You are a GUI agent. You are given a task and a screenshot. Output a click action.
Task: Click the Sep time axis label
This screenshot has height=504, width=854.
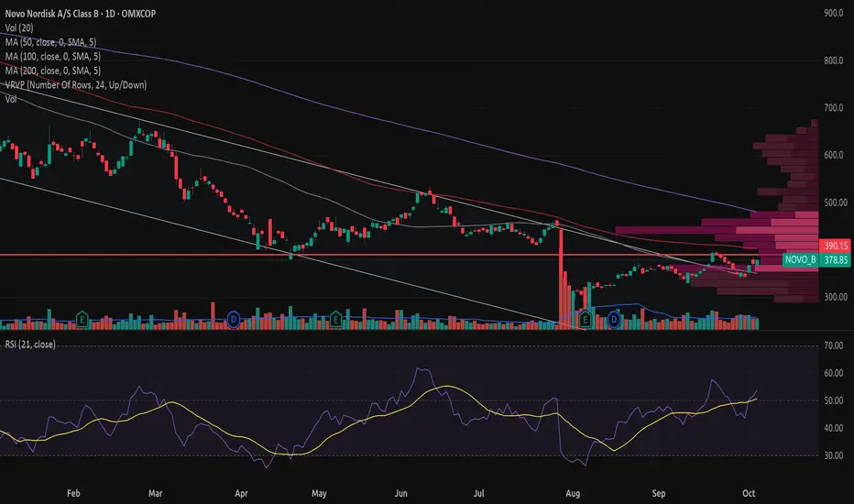(659, 493)
